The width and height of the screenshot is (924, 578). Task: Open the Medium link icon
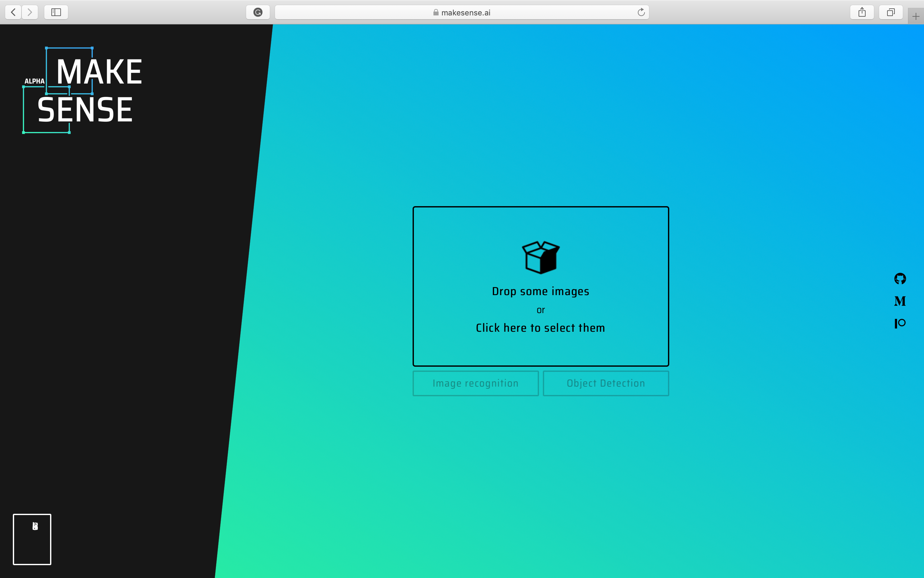pyautogui.click(x=900, y=301)
